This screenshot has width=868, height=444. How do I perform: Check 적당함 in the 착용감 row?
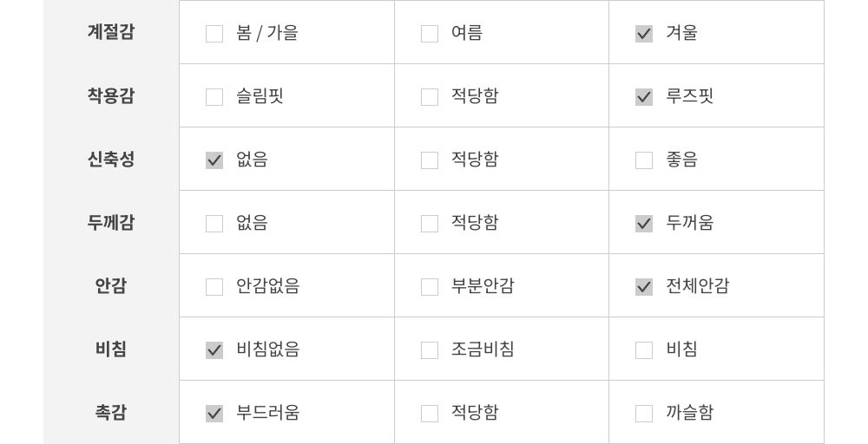430,97
